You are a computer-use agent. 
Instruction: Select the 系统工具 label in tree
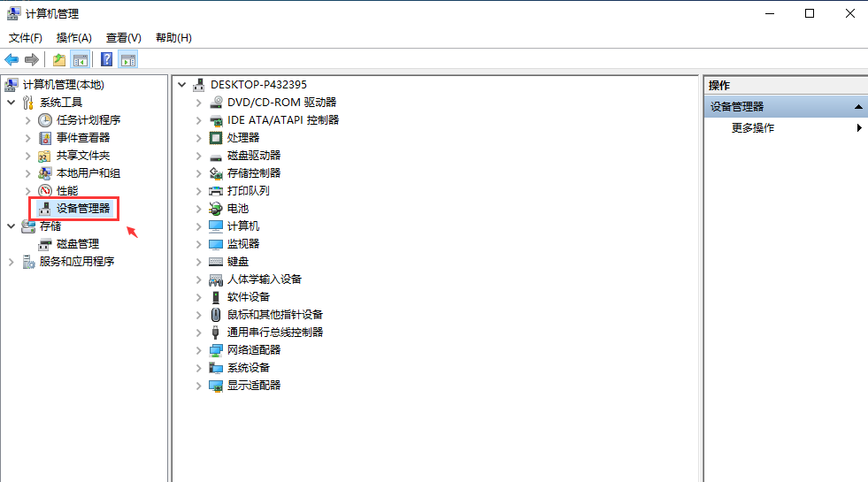(61, 103)
